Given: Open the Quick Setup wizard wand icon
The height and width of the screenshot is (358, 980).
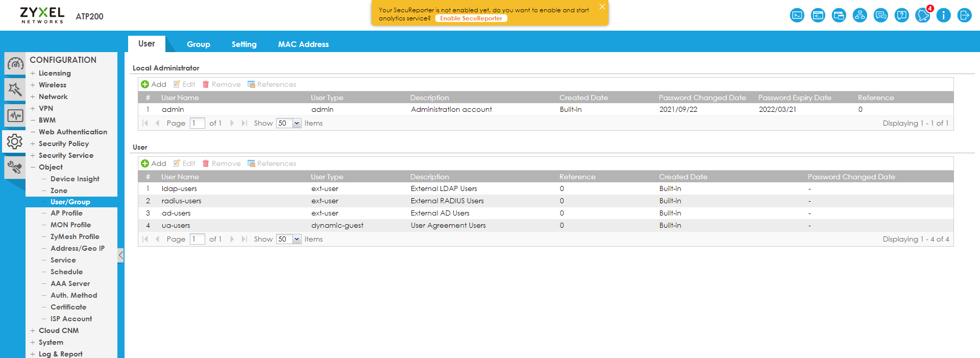Looking at the screenshot, I should point(15,90).
